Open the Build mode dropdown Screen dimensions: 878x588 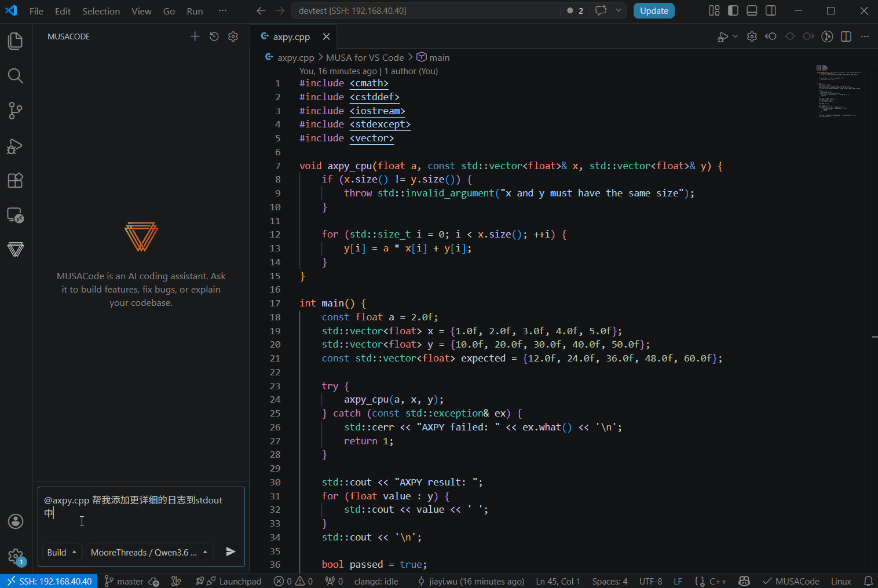(x=63, y=552)
